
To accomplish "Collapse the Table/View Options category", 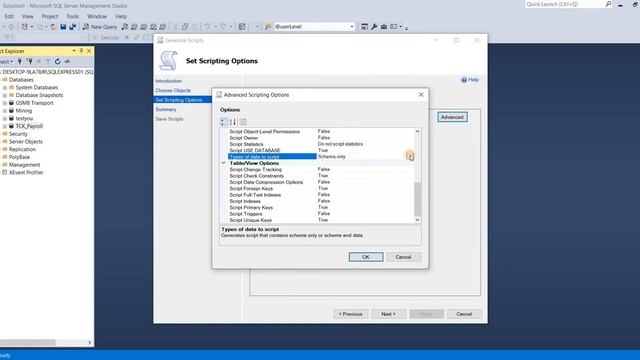I will pyautogui.click(x=223, y=163).
